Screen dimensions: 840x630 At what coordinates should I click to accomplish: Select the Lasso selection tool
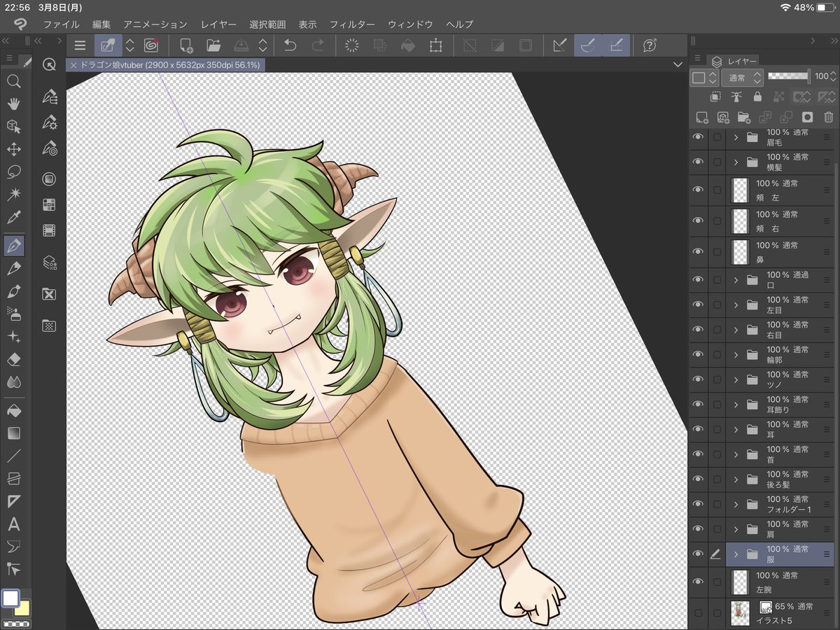pos(13,171)
